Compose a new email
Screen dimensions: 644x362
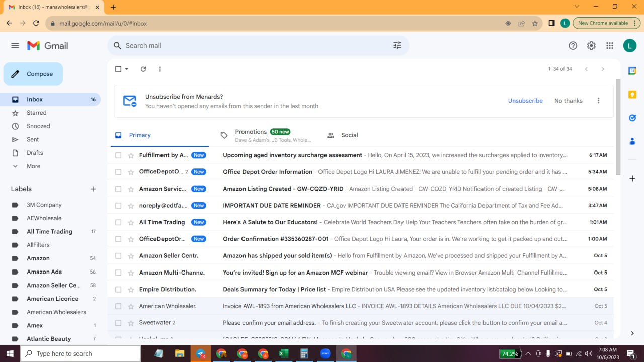pyautogui.click(x=33, y=74)
